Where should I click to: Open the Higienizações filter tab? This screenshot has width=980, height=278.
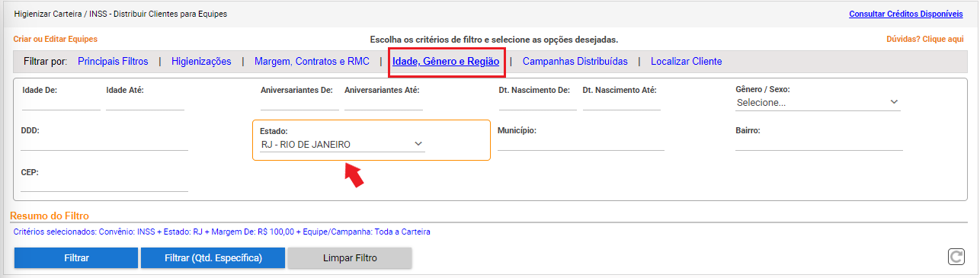click(x=201, y=62)
